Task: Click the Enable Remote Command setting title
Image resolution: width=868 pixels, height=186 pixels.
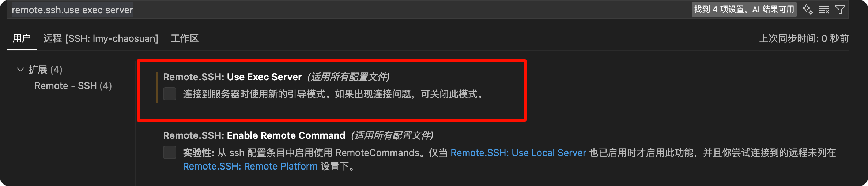Action: pos(254,135)
